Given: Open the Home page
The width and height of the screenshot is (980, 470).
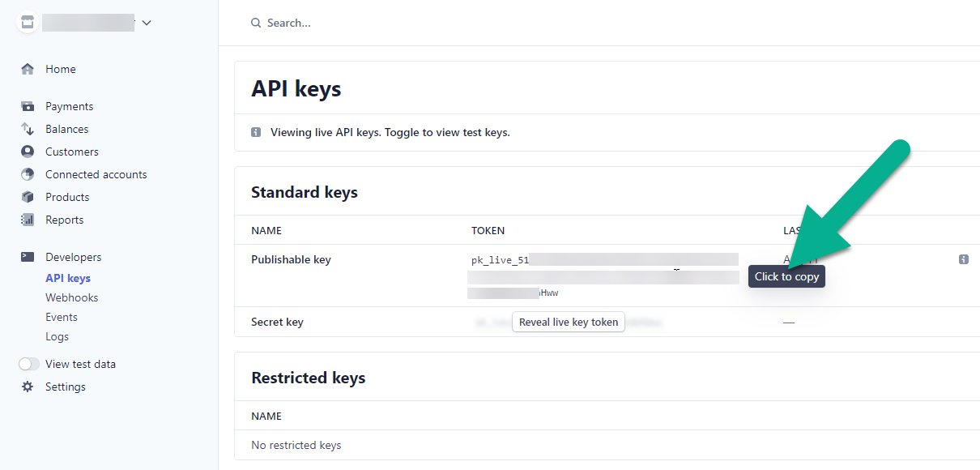Looking at the screenshot, I should click(x=61, y=69).
